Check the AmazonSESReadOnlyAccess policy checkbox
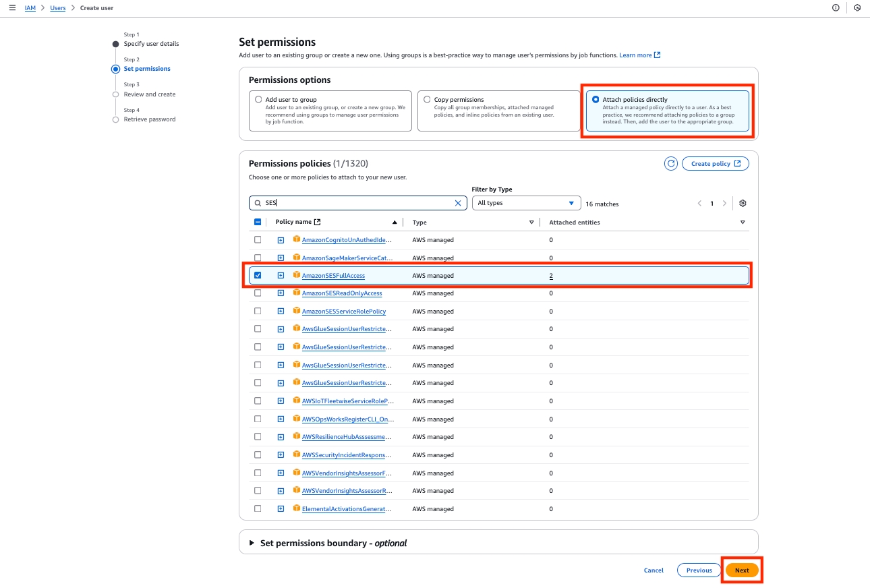Screen dimensions: 870x588 click(258, 293)
